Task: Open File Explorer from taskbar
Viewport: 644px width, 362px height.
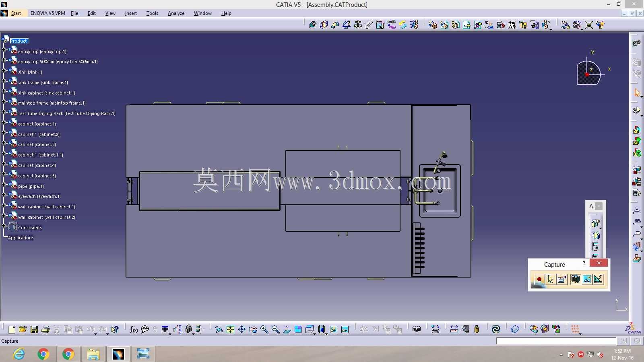Action: coord(93,354)
